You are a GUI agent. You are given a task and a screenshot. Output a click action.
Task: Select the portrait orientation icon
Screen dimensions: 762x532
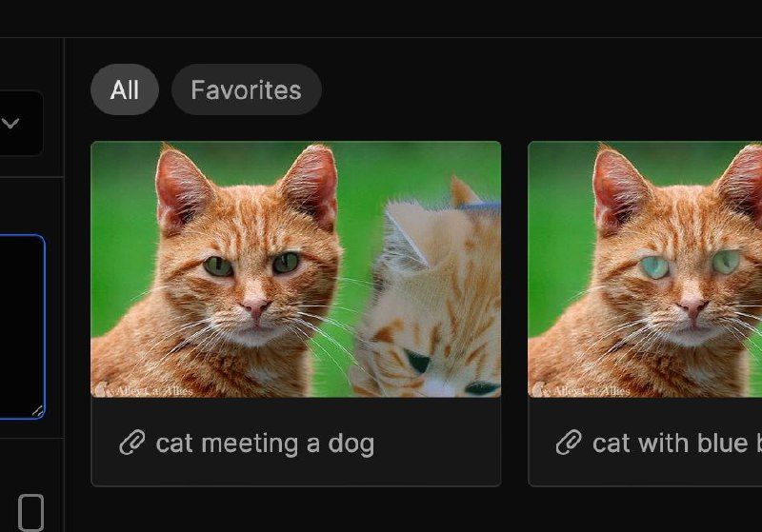pyautogui.click(x=31, y=513)
